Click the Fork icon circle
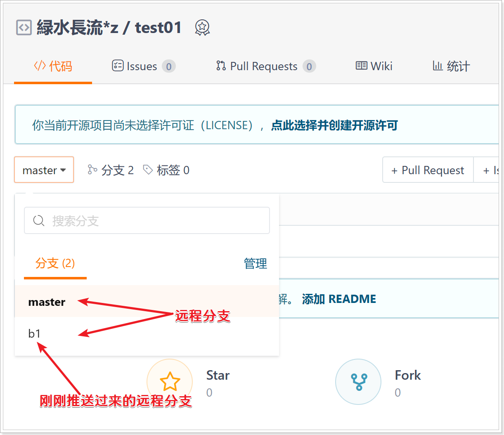The width and height of the screenshot is (504, 435). tap(358, 381)
